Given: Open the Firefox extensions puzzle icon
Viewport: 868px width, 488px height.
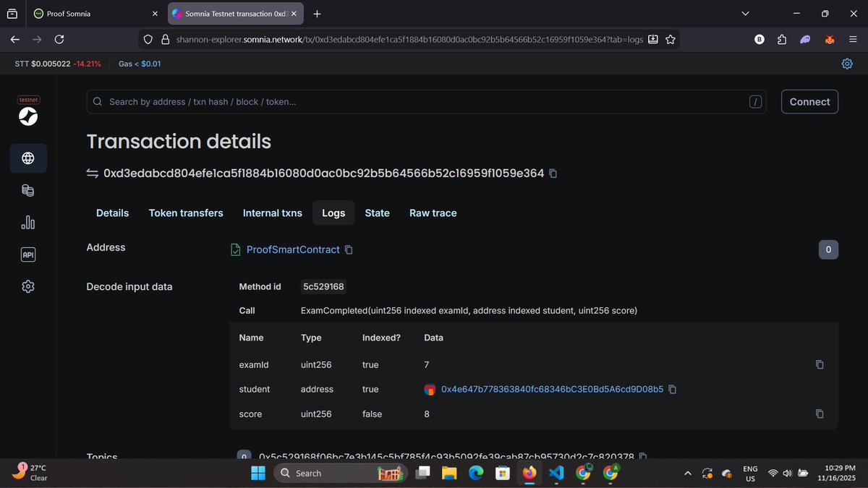Looking at the screenshot, I should [782, 39].
